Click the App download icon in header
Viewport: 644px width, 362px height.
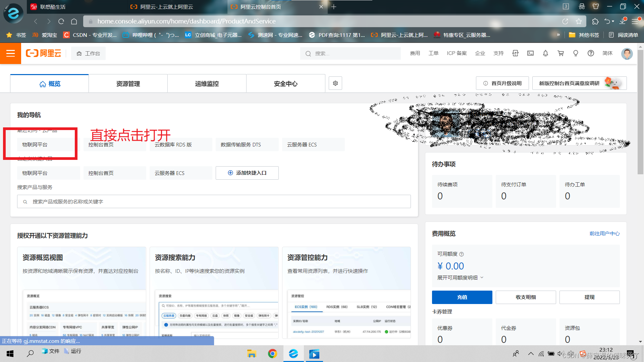click(x=516, y=53)
